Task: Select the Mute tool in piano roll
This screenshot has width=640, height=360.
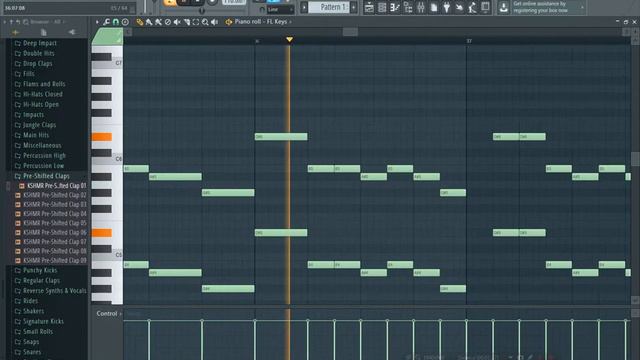Action: click(177, 22)
